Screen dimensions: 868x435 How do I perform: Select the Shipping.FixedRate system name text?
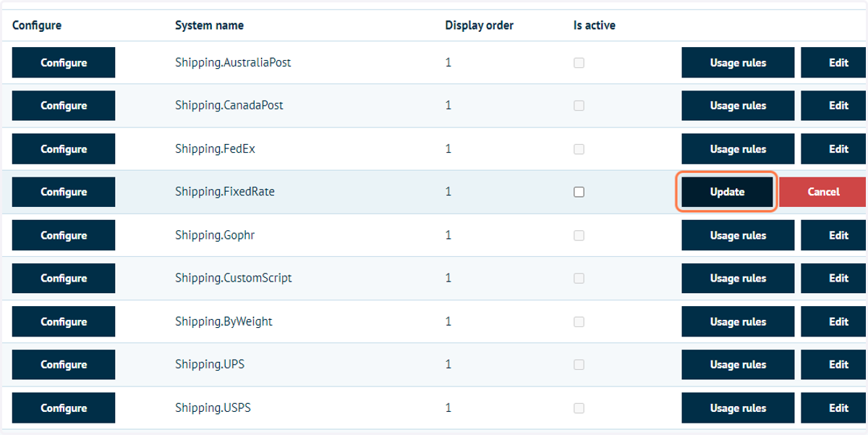pos(225,192)
